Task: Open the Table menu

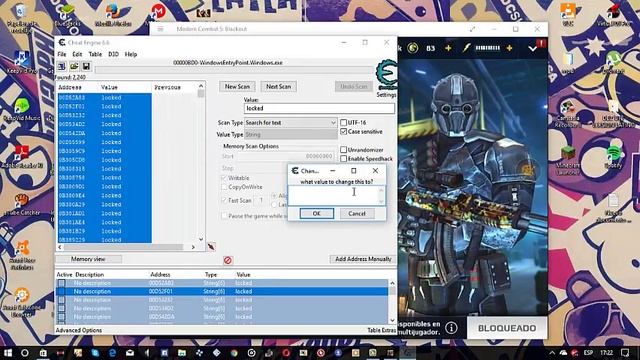Action: click(95, 54)
